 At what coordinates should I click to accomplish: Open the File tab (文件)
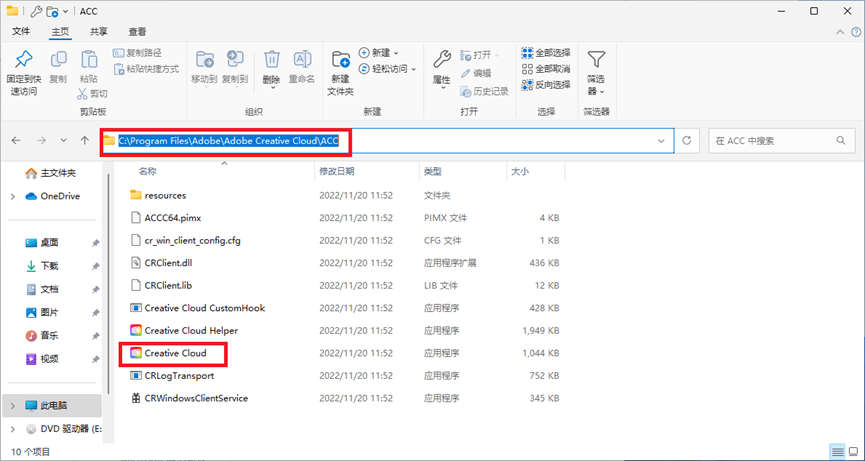(x=21, y=31)
